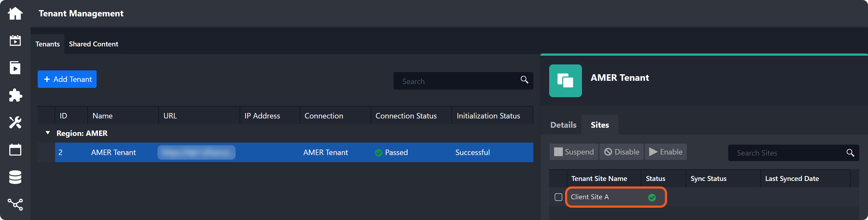Switch to the Shared Content tab
The height and width of the screenshot is (220, 868).
coord(93,44)
